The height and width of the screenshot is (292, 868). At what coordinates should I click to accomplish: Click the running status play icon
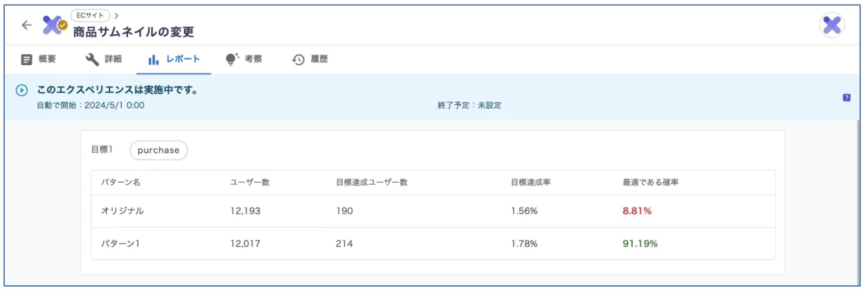pyautogui.click(x=22, y=90)
